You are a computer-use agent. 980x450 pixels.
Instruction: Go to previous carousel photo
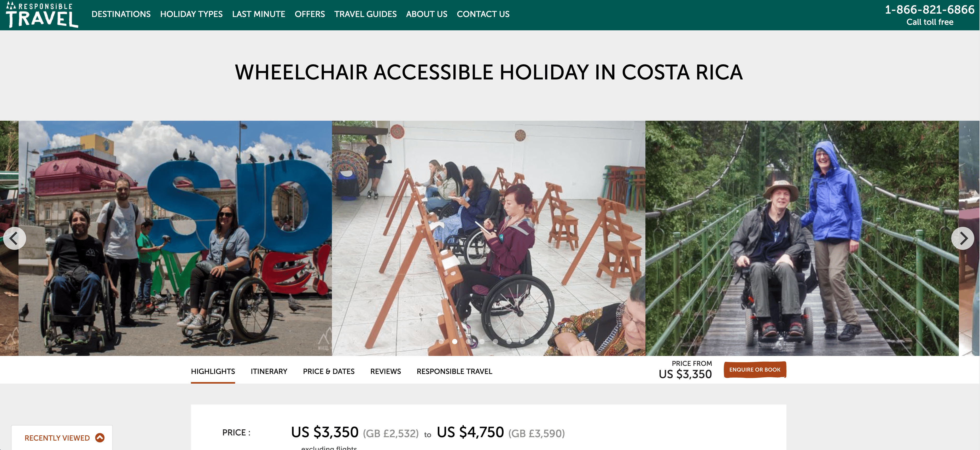click(14, 238)
